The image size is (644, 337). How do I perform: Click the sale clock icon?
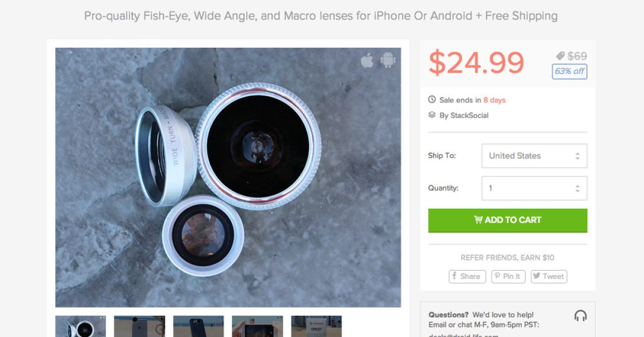click(432, 100)
